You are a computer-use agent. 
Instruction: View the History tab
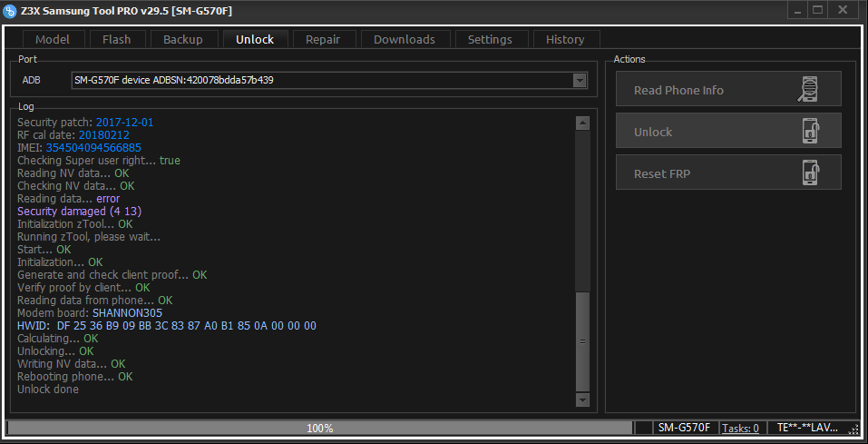pyautogui.click(x=565, y=39)
